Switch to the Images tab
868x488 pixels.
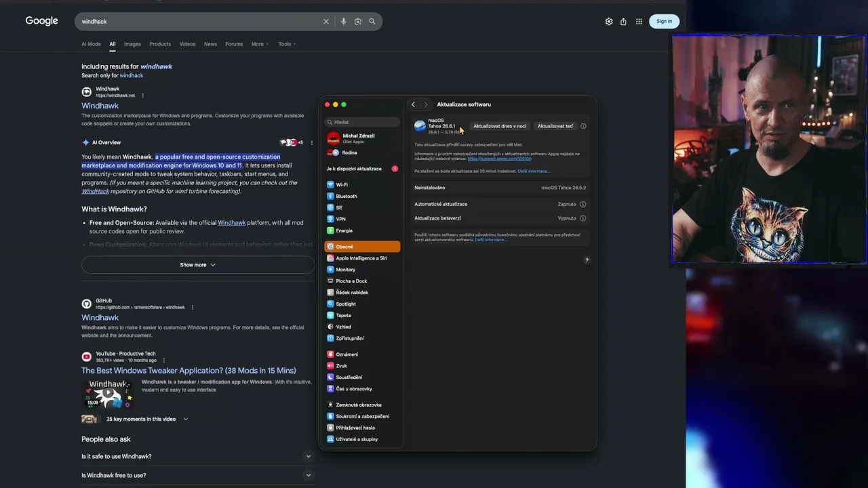(132, 44)
